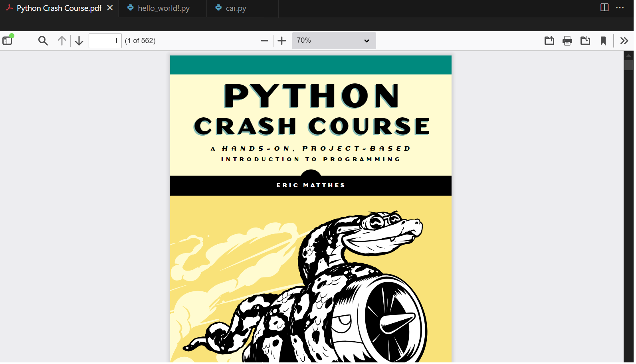Download the PDF file
This screenshot has width=636, height=364.
click(585, 41)
